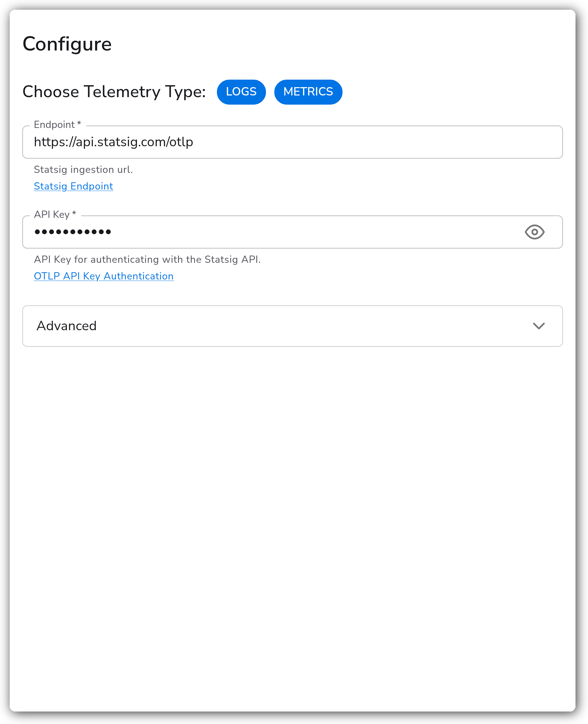This screenshot has width=588, height=724.
Task: Focus the Endpoint URL input field
Action: (x=292, y=142)
